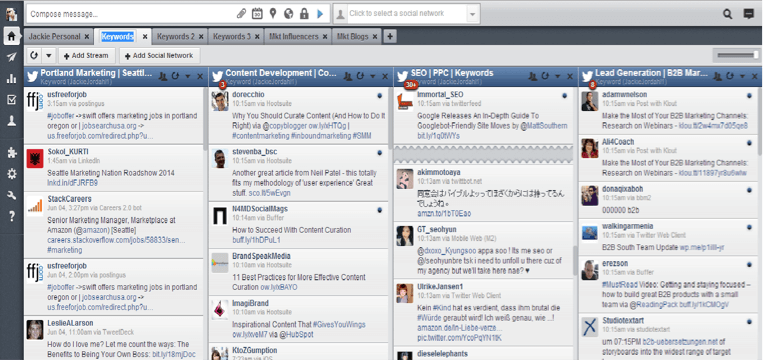Open the conversations speech bubble icon
Viewport: 763px width, 360px height.
[748, 14]
